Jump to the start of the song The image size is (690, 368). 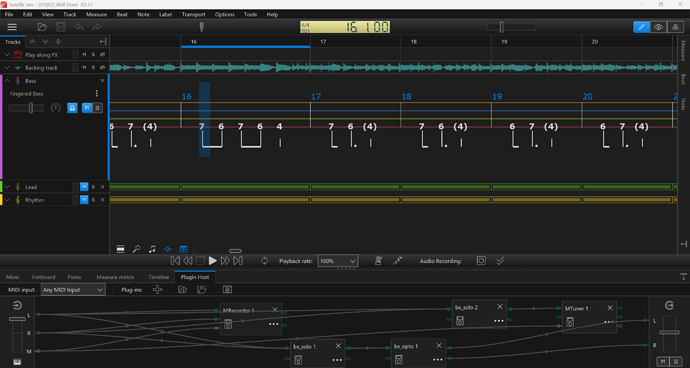(175, 261)
